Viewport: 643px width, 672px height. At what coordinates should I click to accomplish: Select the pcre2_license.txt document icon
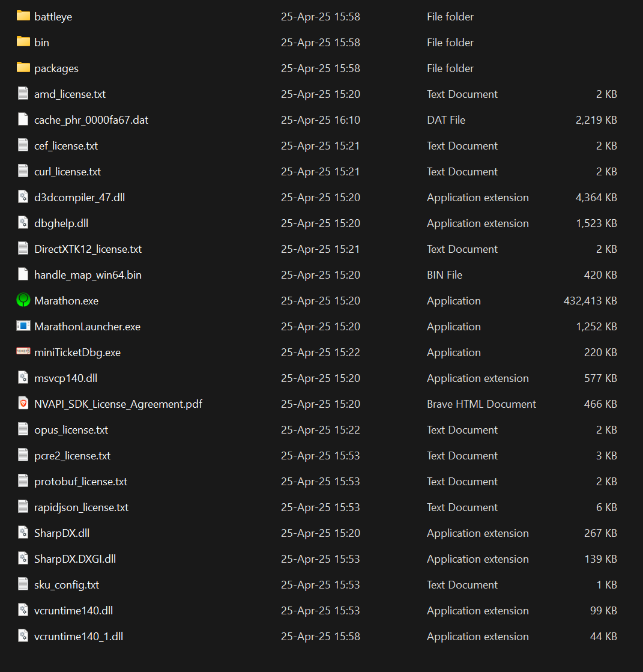point(23,455)
